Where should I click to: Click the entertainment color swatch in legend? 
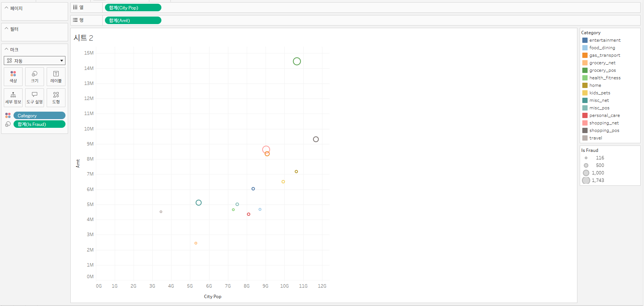click(x=585, y=40)
